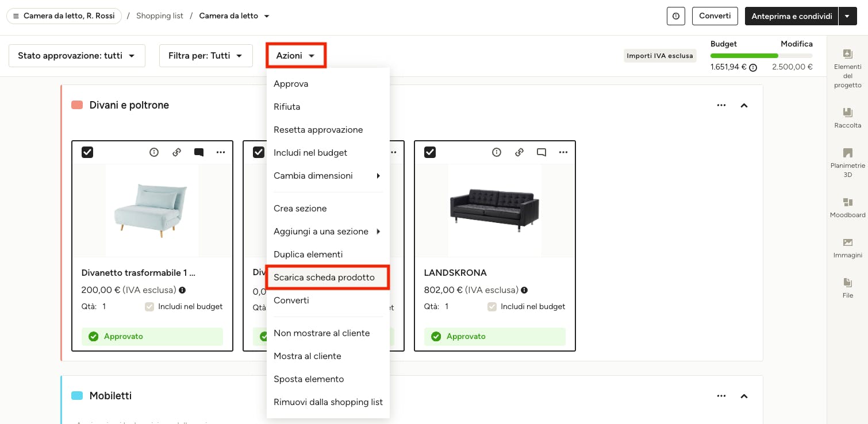This screenshot has height=424, width=868.
Task: Click the info icon left of the top Converti button
Action: pyautogui.click(x=676, y=16)
